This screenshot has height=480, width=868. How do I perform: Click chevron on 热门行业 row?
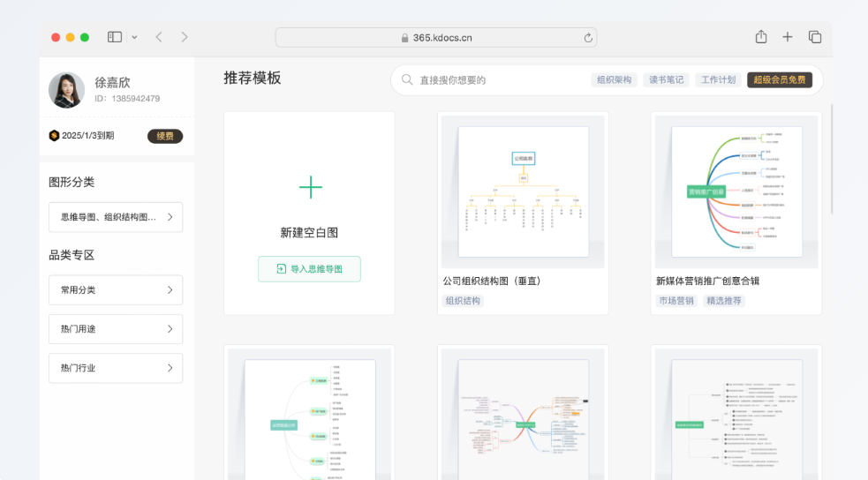pyautogui.click(x=170, y=368)
